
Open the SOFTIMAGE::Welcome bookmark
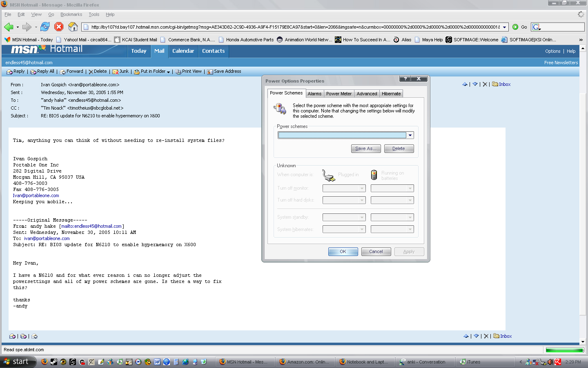(472, 40)
